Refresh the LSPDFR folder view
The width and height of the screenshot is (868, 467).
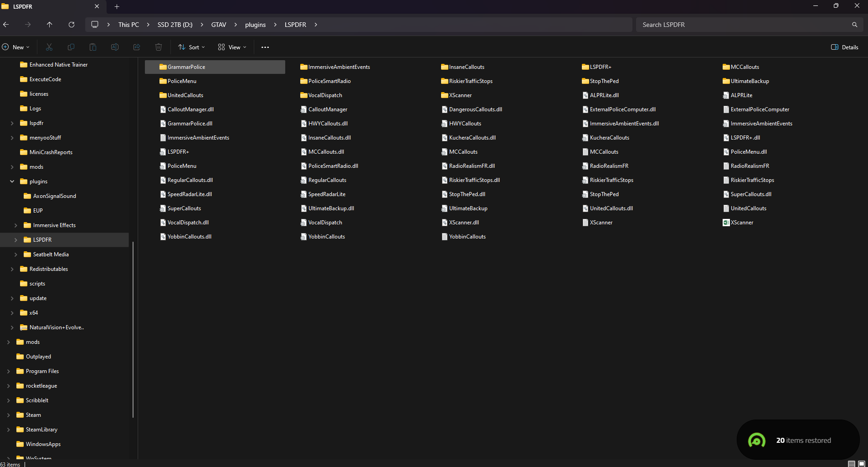pos(72,25)
